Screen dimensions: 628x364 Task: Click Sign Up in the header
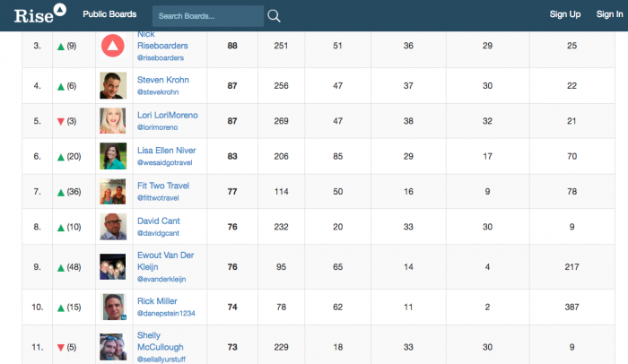pyautogui.click(x=565, y=14)
